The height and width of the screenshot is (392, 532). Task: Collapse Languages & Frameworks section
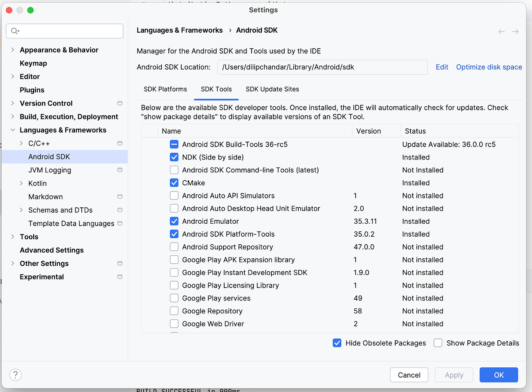pyautogui.click(x=13, y=130)
